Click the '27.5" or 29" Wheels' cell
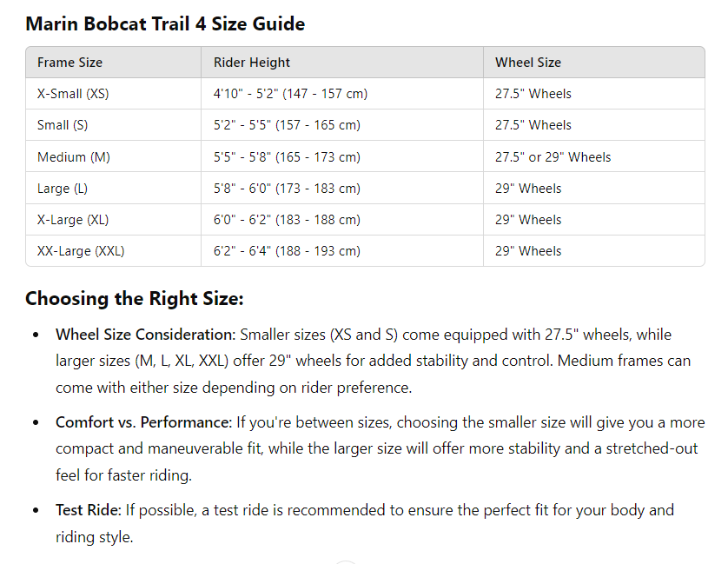 click(x=553, y=157)
